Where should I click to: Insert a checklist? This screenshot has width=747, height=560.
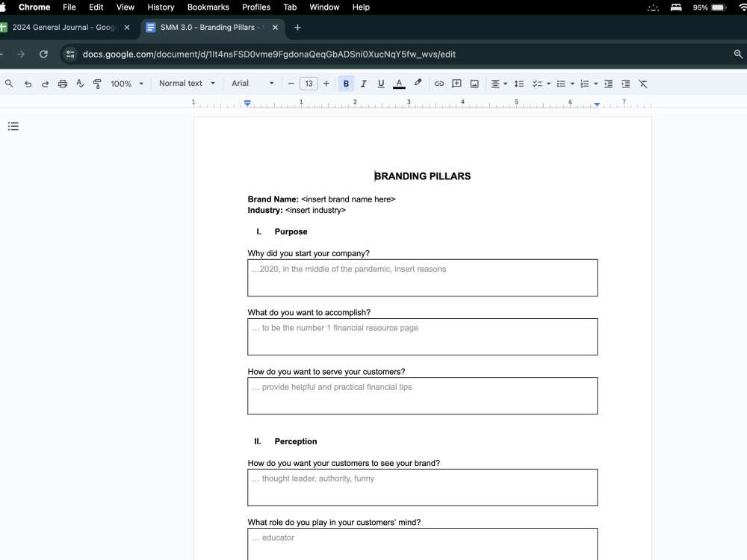(537, 84)
